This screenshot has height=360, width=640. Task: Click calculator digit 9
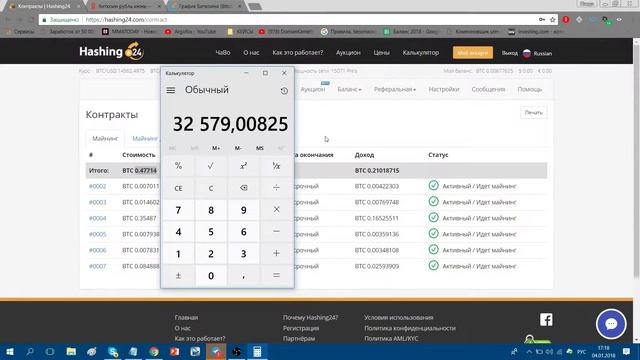coord(243,210)
